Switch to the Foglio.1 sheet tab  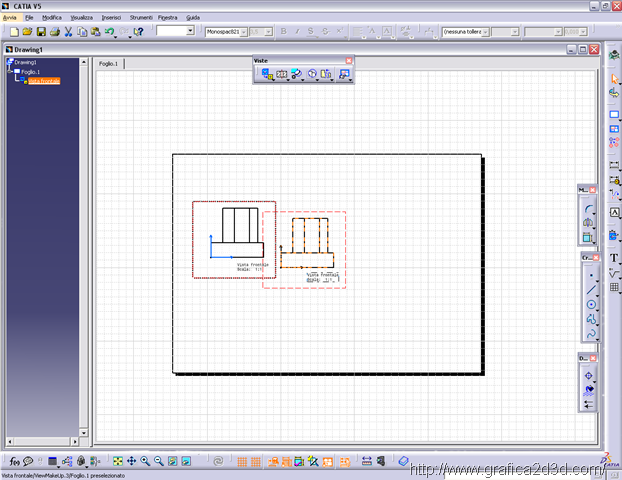108,64
